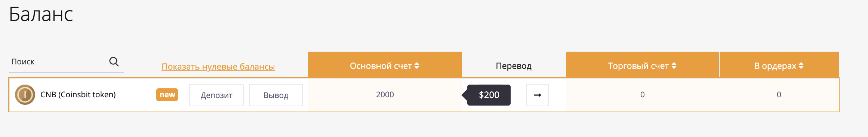Click the magnifying glass search icon
The width and height of the screenshot is (868, 137).
114,62
